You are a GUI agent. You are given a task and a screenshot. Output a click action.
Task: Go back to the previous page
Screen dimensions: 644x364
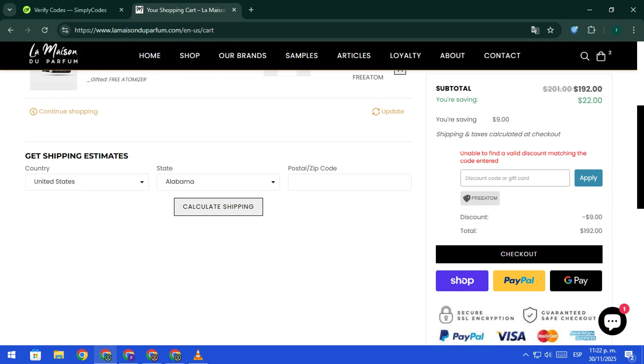click(11, 30)
